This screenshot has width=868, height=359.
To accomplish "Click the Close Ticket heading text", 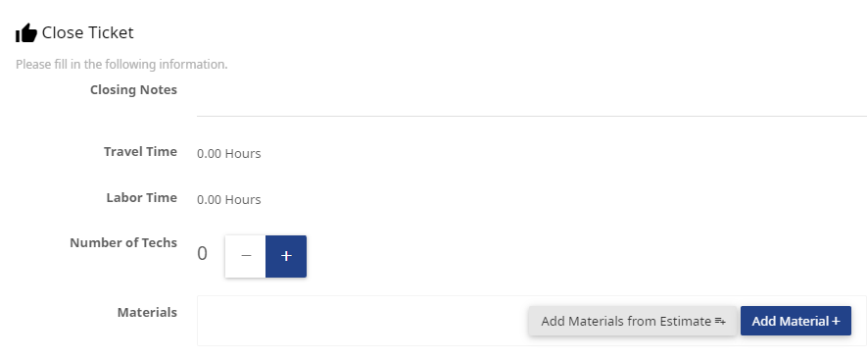I will [x=88, y=32].
